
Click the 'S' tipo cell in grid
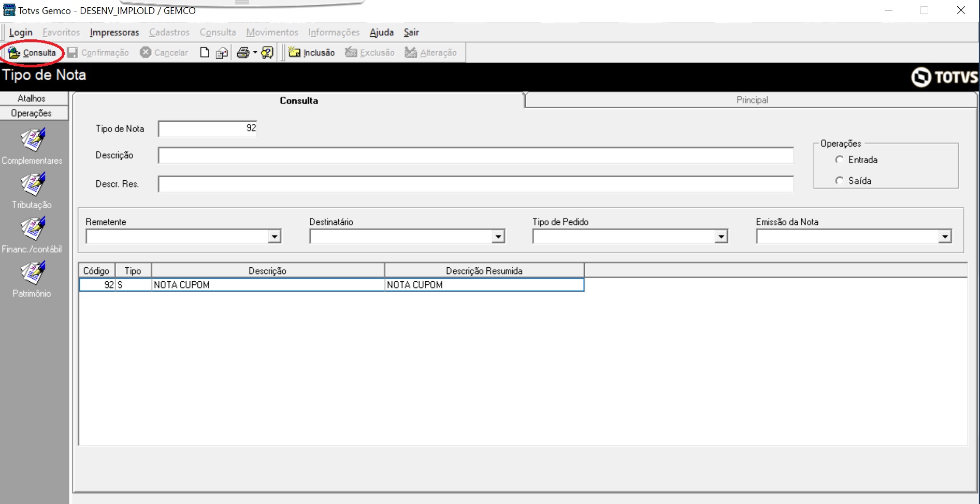click(134, 285)
